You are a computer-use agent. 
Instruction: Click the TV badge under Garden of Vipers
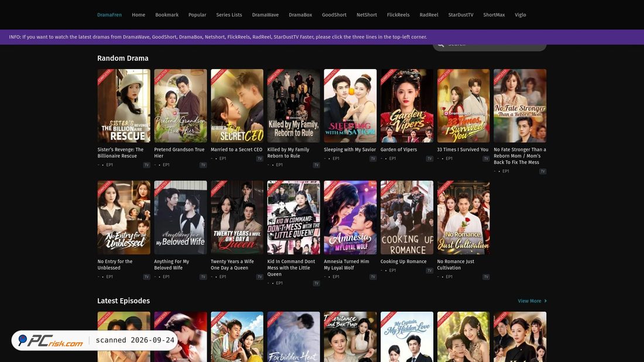(x=430, y=158)
